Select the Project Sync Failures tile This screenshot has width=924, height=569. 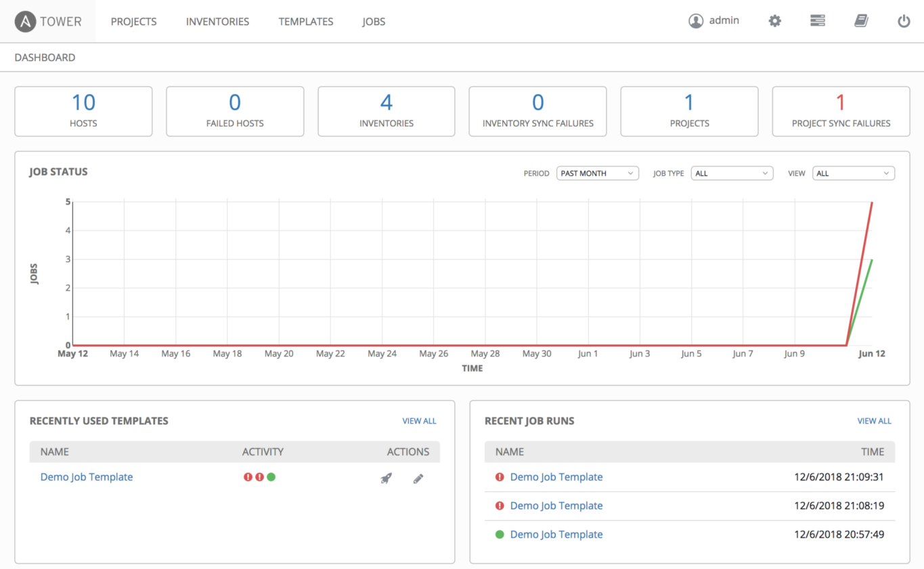841,112
